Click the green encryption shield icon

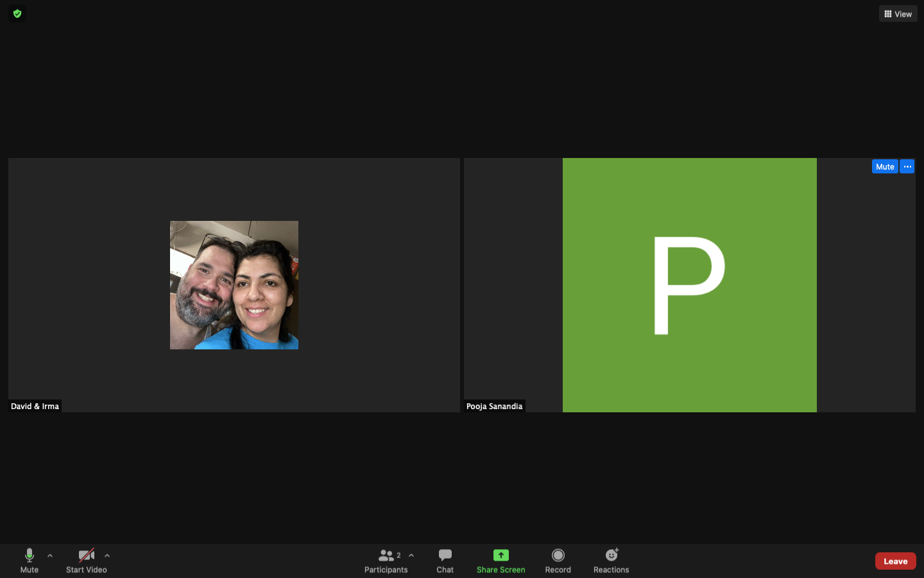click(x=17, y=13)
